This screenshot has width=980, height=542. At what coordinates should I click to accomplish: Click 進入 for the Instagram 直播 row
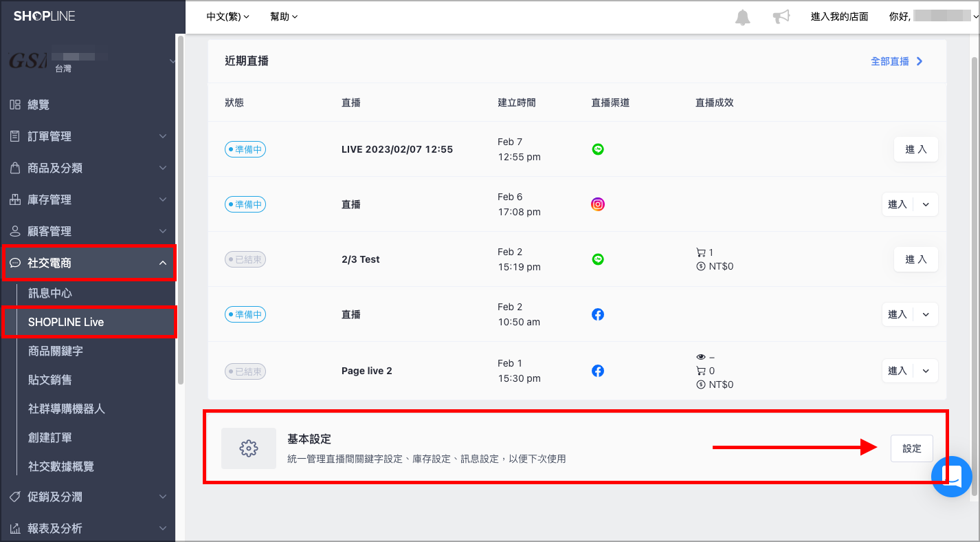pos(898,204)
